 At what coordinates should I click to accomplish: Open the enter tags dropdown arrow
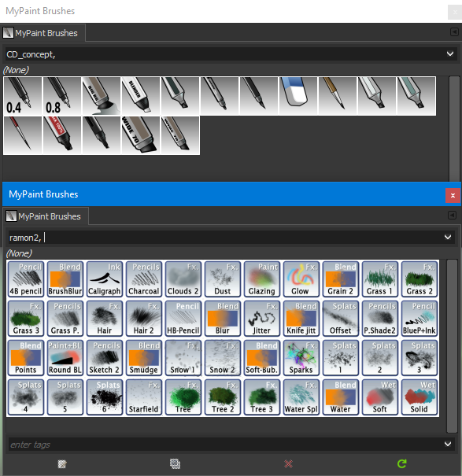(x=448, y=444)
